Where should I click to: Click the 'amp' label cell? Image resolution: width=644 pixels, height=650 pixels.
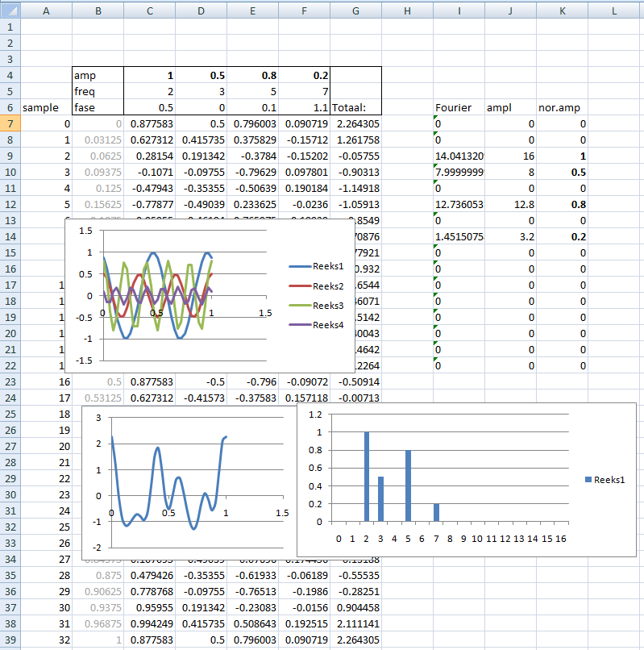point(98,75)
